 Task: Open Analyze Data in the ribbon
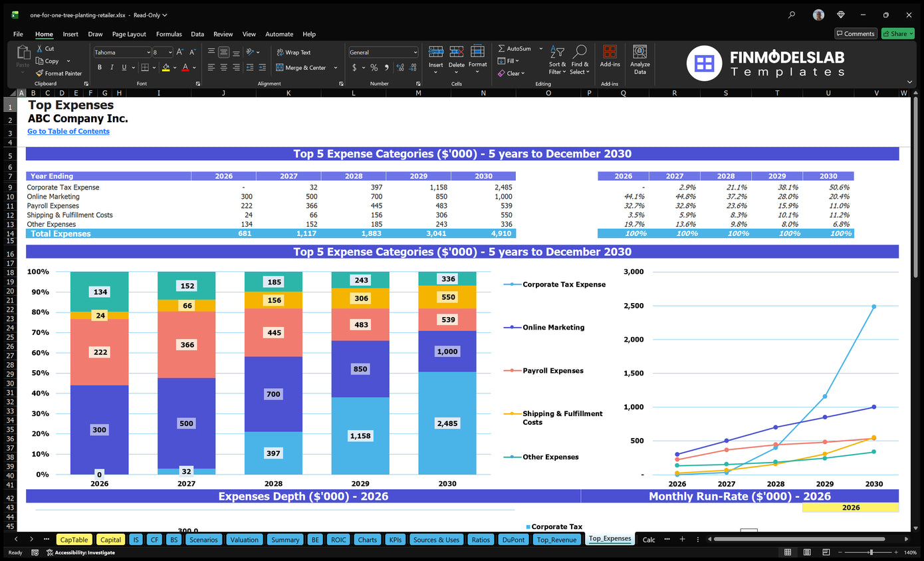click(639, 60)
